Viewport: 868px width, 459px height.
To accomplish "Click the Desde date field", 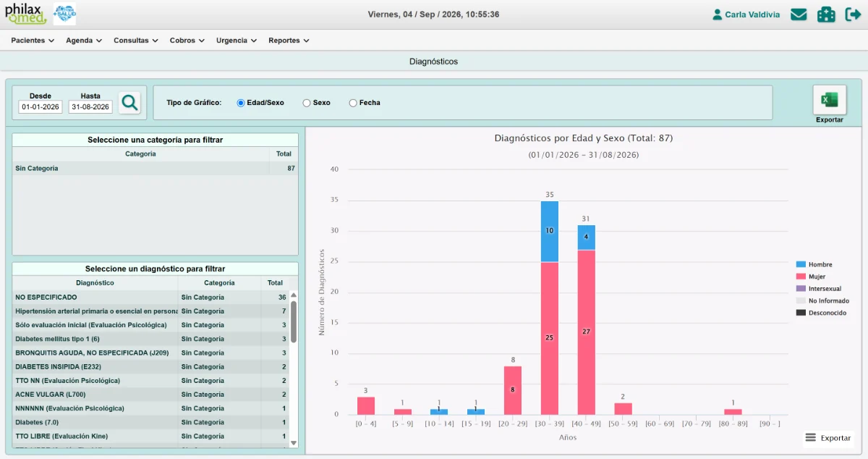I will [x=41, y=107].
